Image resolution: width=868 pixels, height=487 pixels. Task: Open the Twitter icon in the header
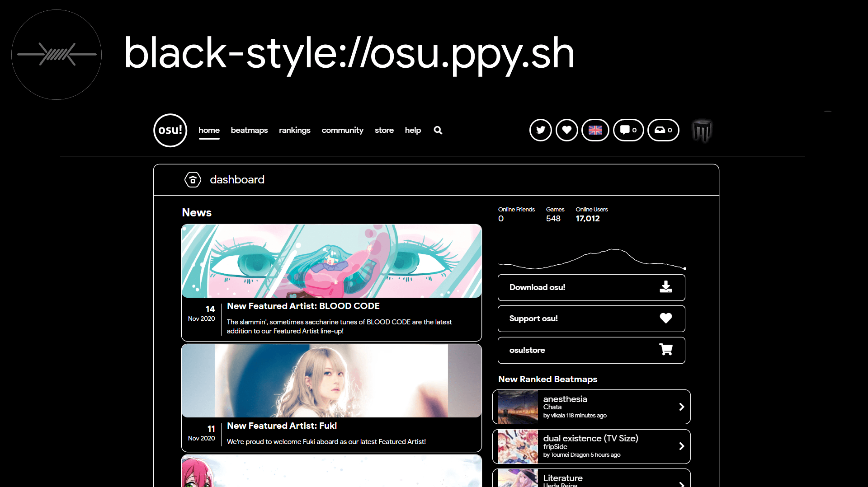tap(540, 130)
